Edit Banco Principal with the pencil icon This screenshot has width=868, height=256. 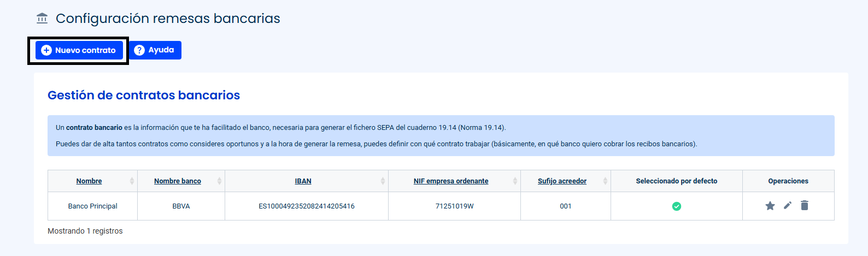(x=788, y=205)
